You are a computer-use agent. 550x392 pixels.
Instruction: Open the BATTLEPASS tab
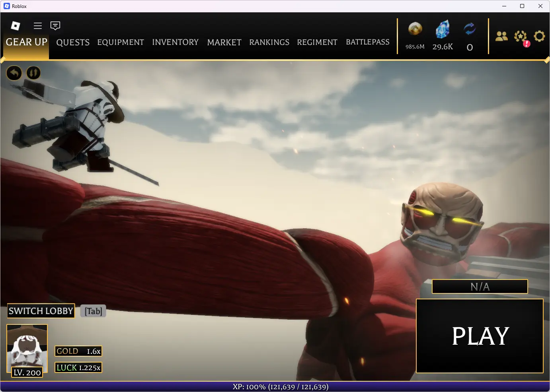(368, 42)
